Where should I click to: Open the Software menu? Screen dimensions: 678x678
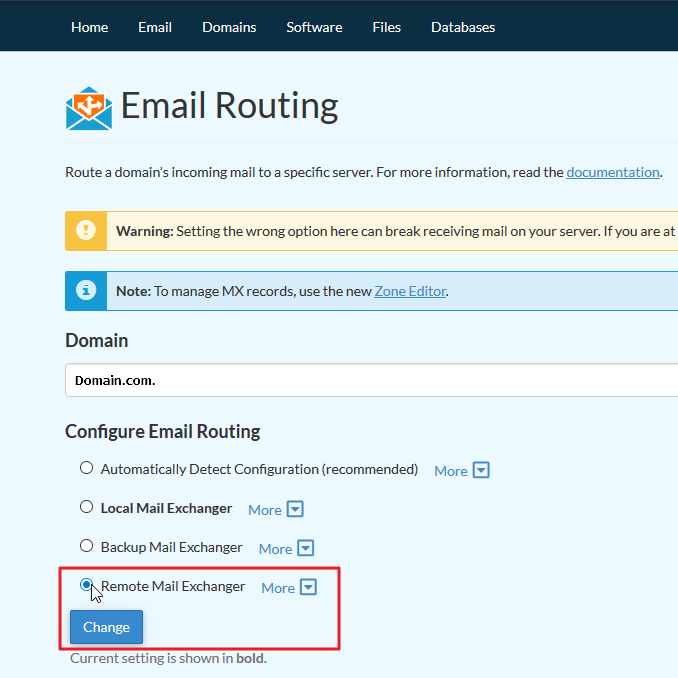[314, 27]
